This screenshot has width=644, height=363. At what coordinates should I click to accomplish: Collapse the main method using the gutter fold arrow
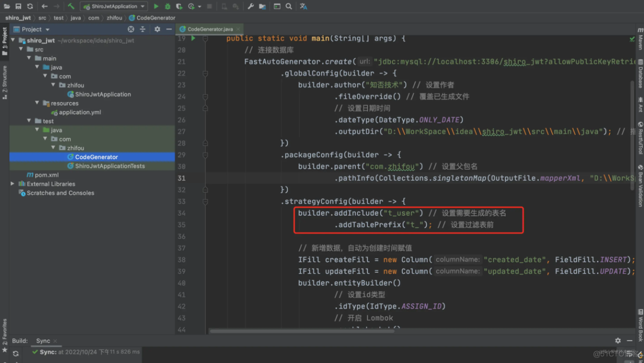pyautogui.click(x=206, y=38)
